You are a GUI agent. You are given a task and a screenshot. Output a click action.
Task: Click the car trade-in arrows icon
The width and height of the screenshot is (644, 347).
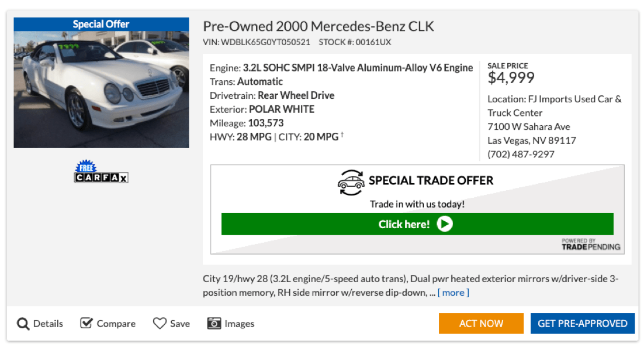[x=351, y=182]
